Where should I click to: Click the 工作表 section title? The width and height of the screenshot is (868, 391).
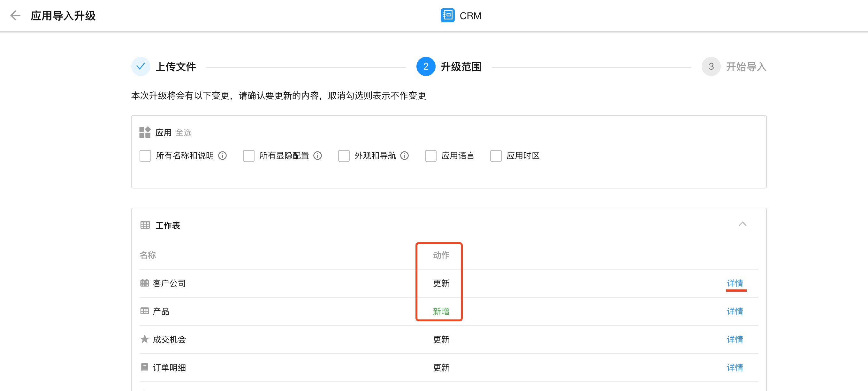click(167, 225)
